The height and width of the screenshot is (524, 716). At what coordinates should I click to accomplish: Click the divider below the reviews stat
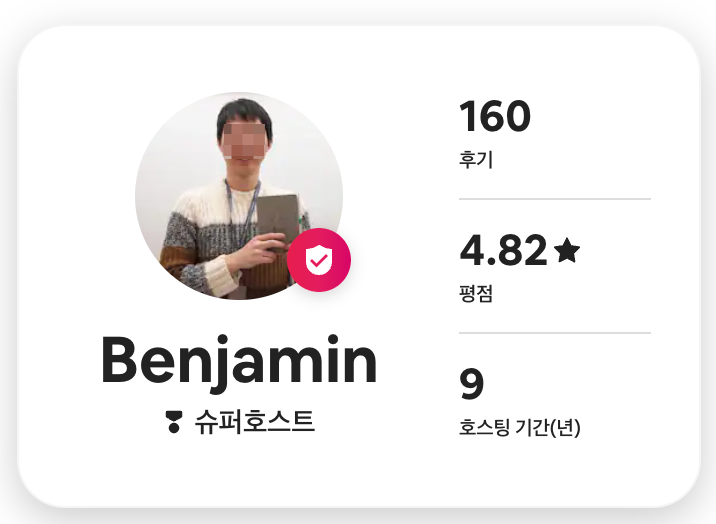click(x=555, y=199)
